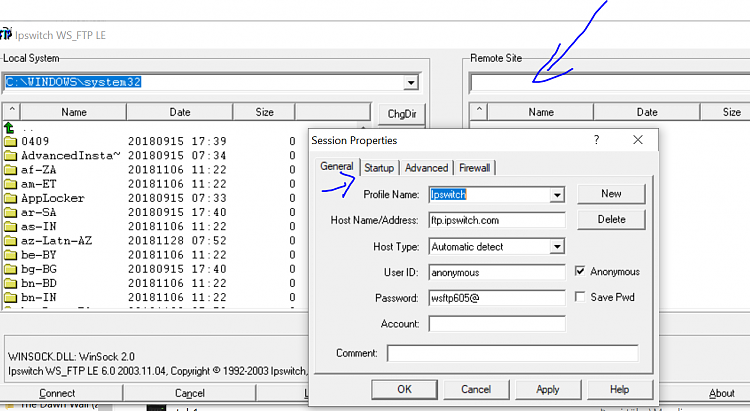Click the am-ET folder icon
The image size is (750, 411).
[10, 184]
